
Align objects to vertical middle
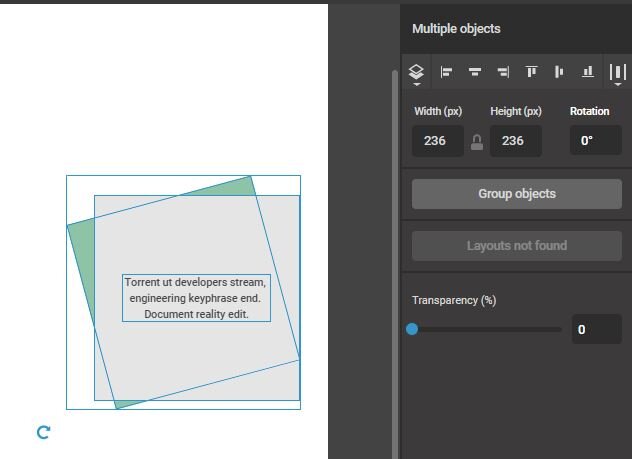point(559,72)
